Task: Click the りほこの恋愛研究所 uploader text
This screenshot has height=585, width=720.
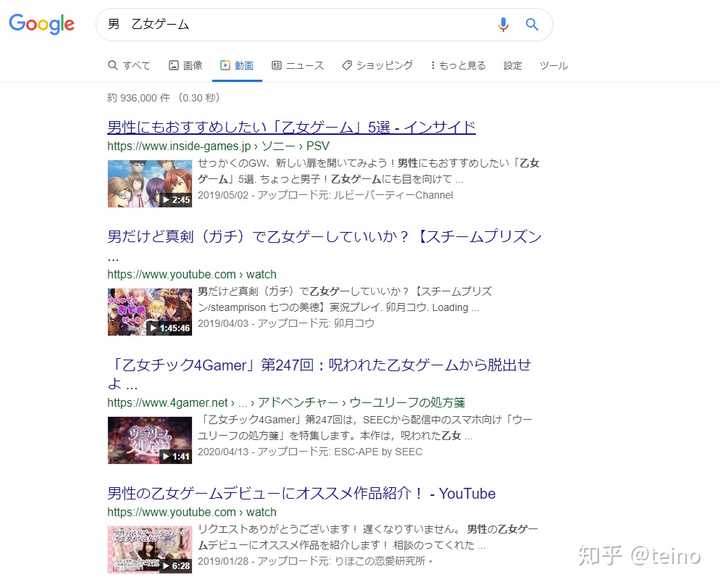Action: coord(380,561)
